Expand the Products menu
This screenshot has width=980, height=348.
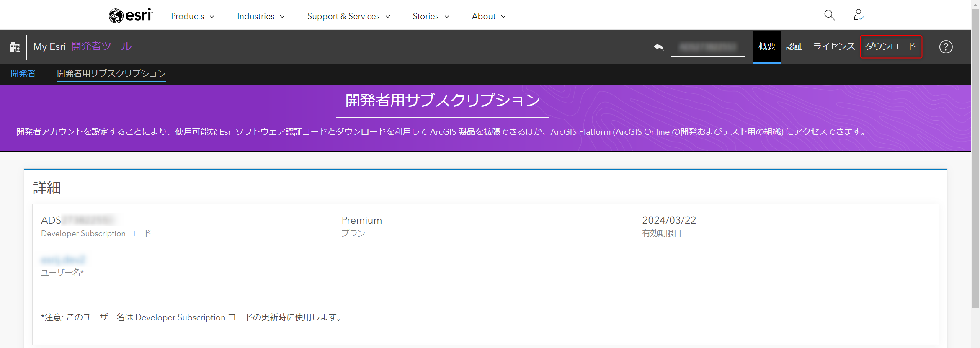pyautogui.click(x=193, y=16)
